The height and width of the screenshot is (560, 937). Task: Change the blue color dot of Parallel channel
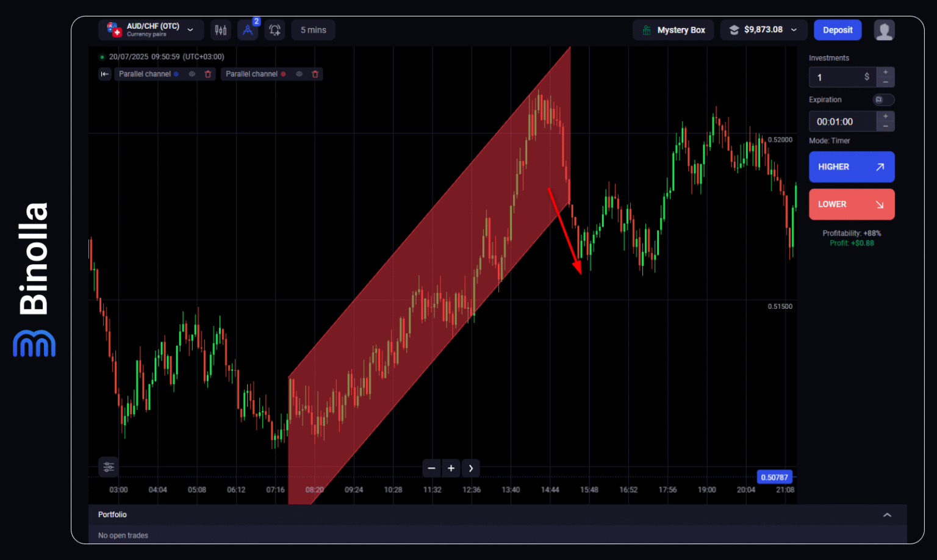[x=176, y=74]
